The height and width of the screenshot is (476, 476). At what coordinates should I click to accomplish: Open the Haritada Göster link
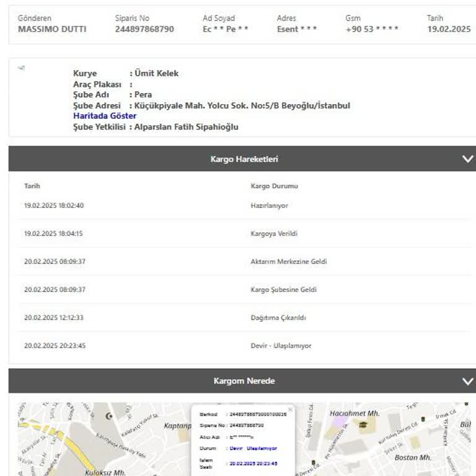tap(105, 116)
